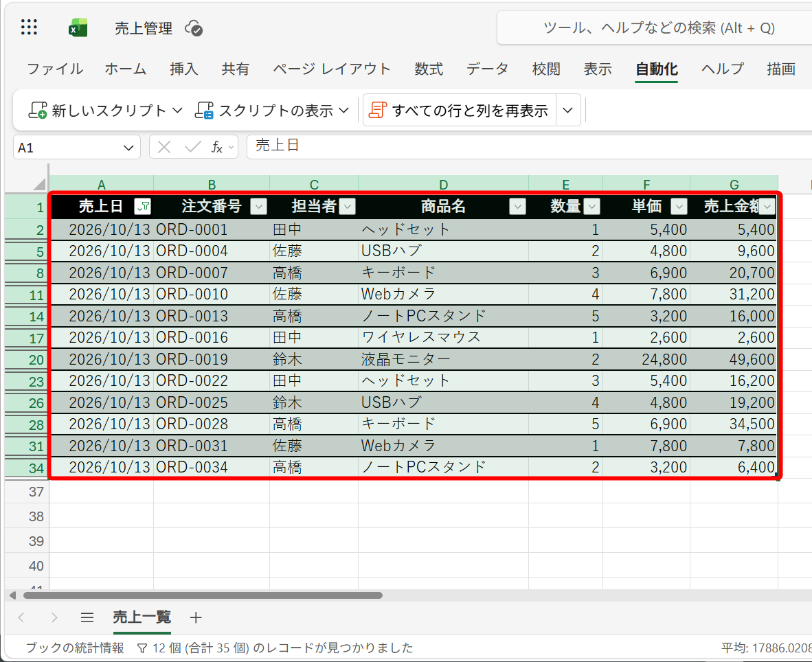Click the insert function fx icon
The image size is (812, 662).
(217, 148)
